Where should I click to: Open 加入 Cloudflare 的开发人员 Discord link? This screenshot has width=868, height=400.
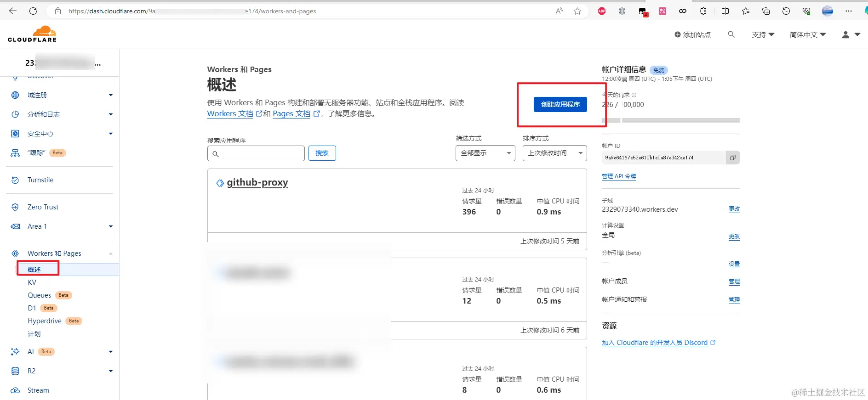point(658,343)
